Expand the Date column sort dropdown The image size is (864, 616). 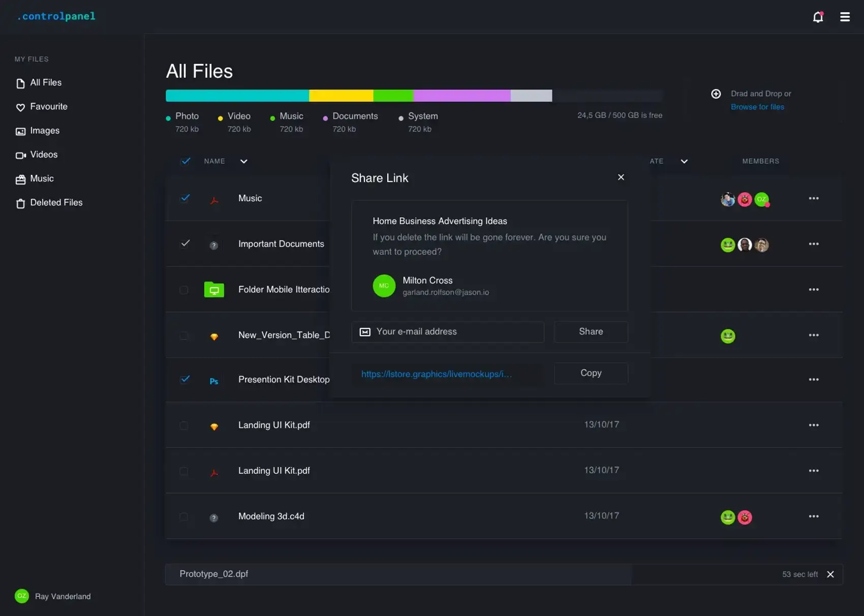[684, 162]
